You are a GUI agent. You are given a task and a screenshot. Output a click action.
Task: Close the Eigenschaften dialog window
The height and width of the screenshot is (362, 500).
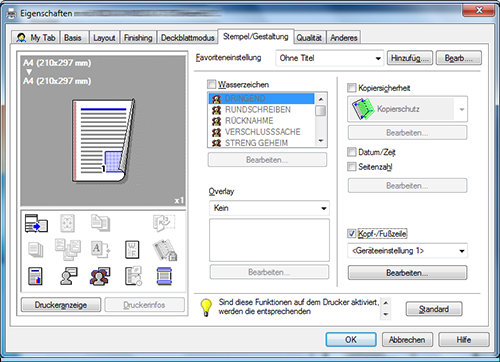click(x=478, y=11)
